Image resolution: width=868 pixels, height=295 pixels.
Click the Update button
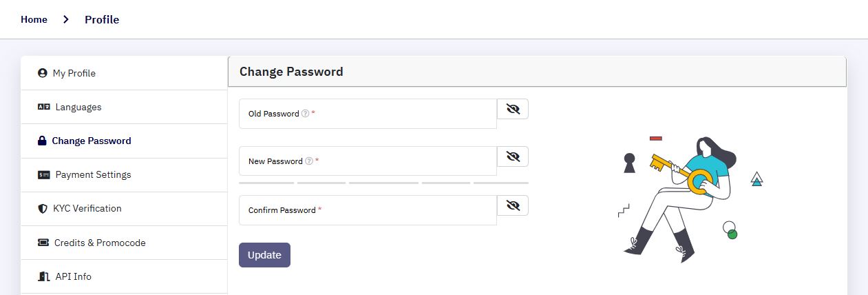coord(264,255)
